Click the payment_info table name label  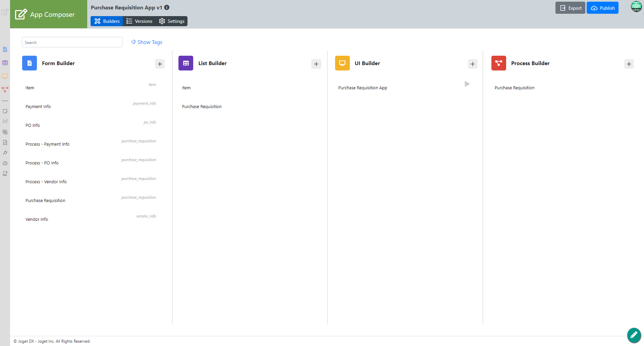(144, 103)
